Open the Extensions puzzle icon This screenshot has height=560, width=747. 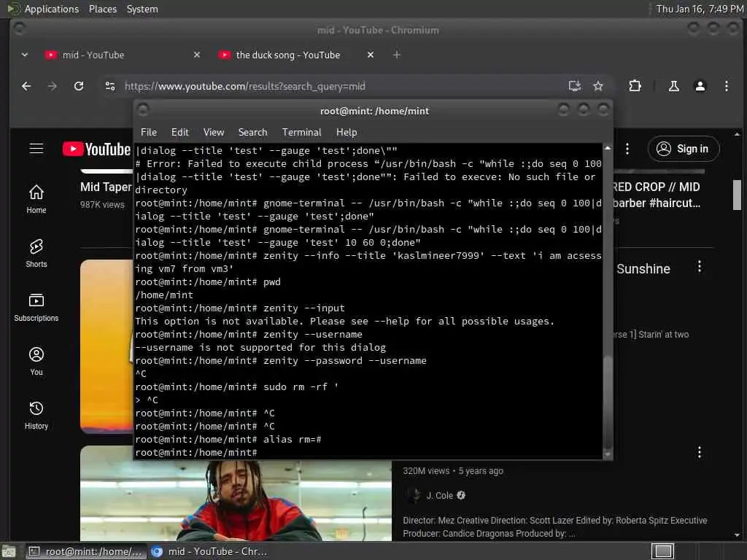click(635, 86)
